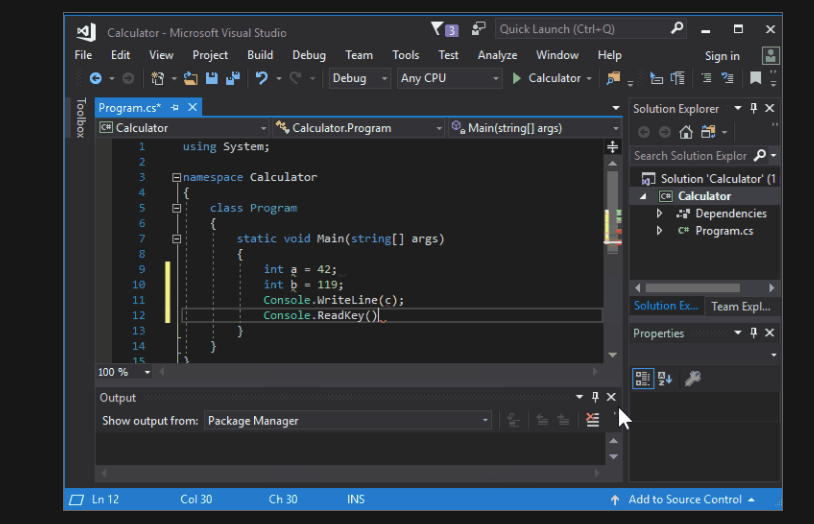The height and width of the screenshot is (524, 814).
Task: Collapse the class Program code block
Action: [x=177, y=208]
